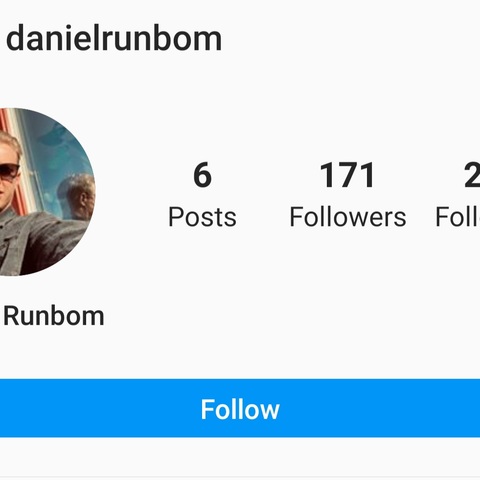This screenshot has height=480, width=480.
Task: Open the circular profile picture
Action: point(48,192)
